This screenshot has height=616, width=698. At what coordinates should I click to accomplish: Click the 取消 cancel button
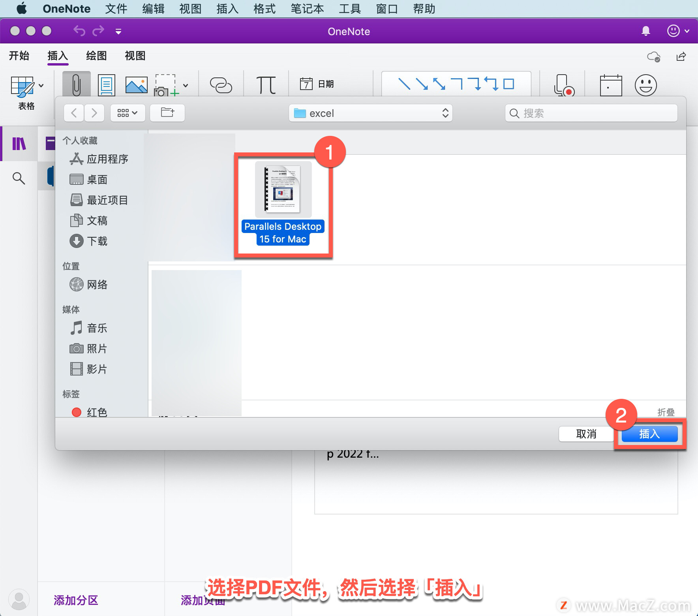click(x=586, y=434)
